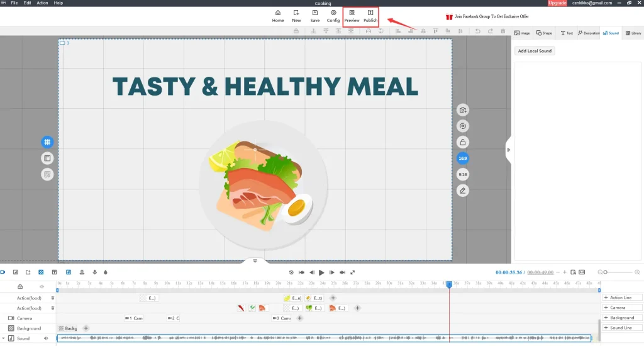Click the camera snapshot icon beside canvas
The image size is (644, 346).
[463, 110]
